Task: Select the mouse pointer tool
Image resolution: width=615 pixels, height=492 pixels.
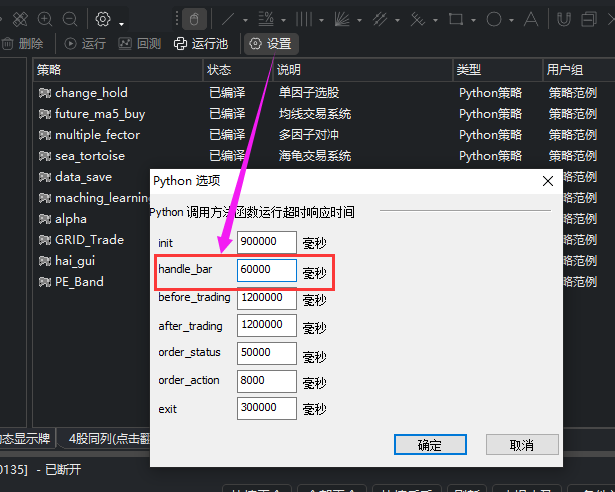Action: pyautogui.click(x=194, y=19)
